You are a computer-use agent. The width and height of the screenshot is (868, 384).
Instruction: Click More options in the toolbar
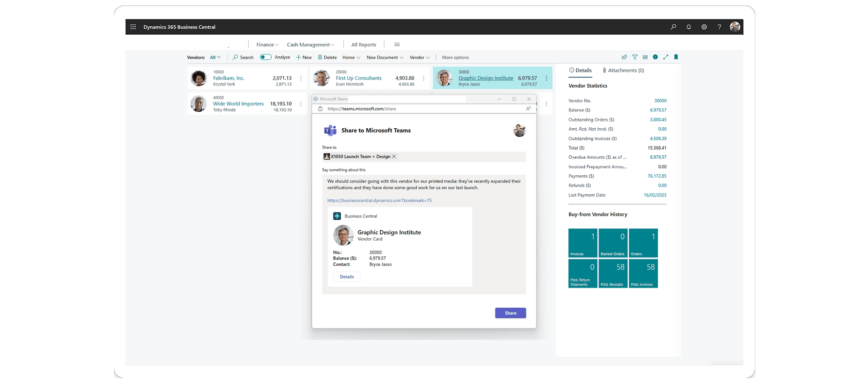point(455,58)
